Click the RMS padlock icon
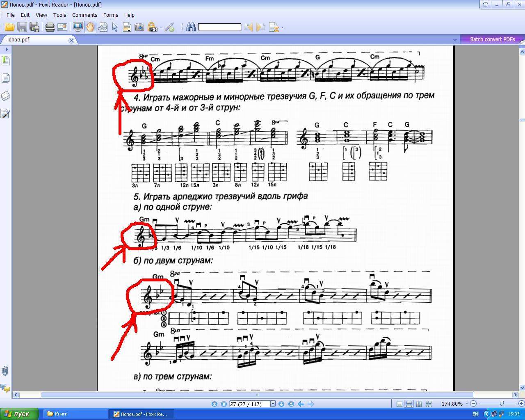Screen dimensions: 525x420 (153, 27)
